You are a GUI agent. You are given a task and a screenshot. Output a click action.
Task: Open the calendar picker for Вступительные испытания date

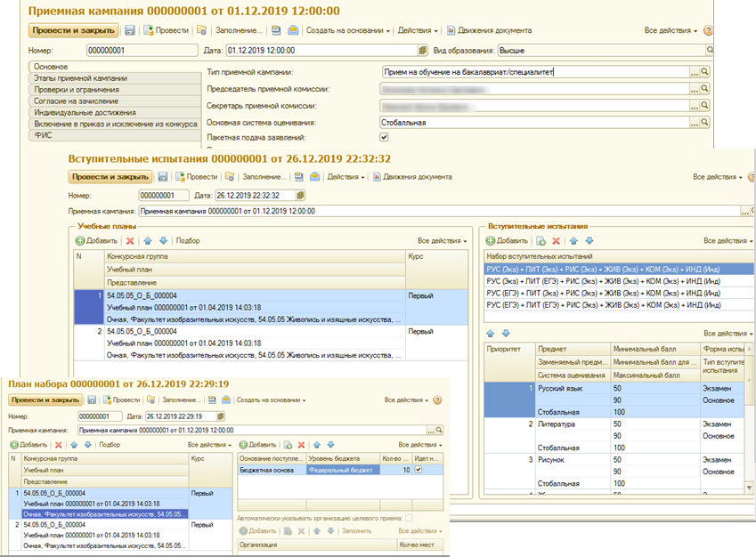click(x=300, y=195)
